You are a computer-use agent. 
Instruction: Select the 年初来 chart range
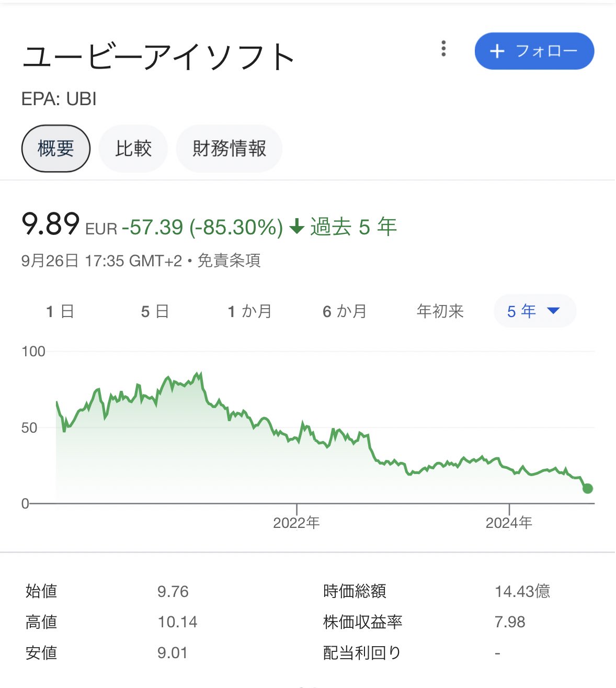440,311
